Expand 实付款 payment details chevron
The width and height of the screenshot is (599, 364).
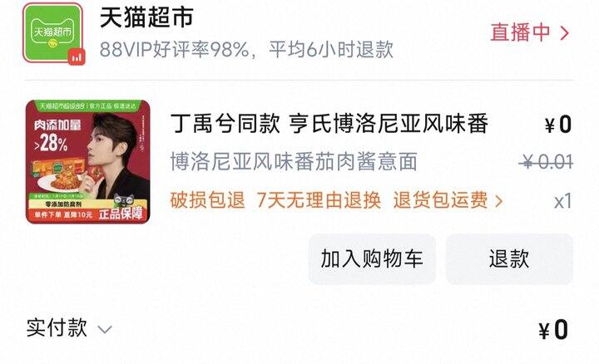pyautogui.click(x=105, y=329)
